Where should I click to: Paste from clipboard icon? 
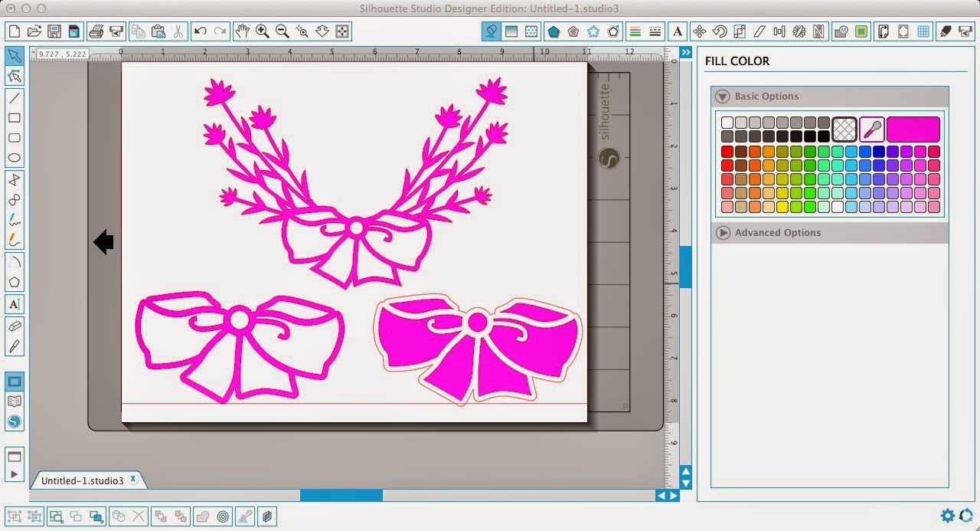[158, 31]
